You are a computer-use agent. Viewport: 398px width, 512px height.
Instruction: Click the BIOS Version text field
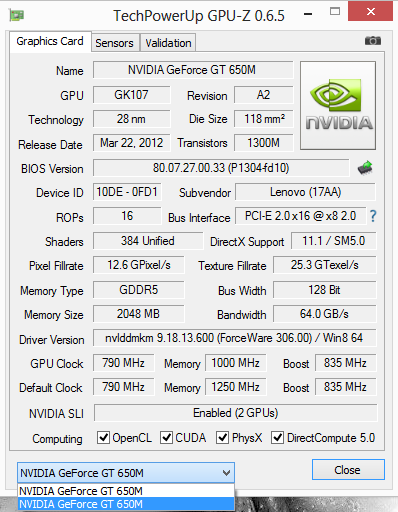click(x=221, y=168)
